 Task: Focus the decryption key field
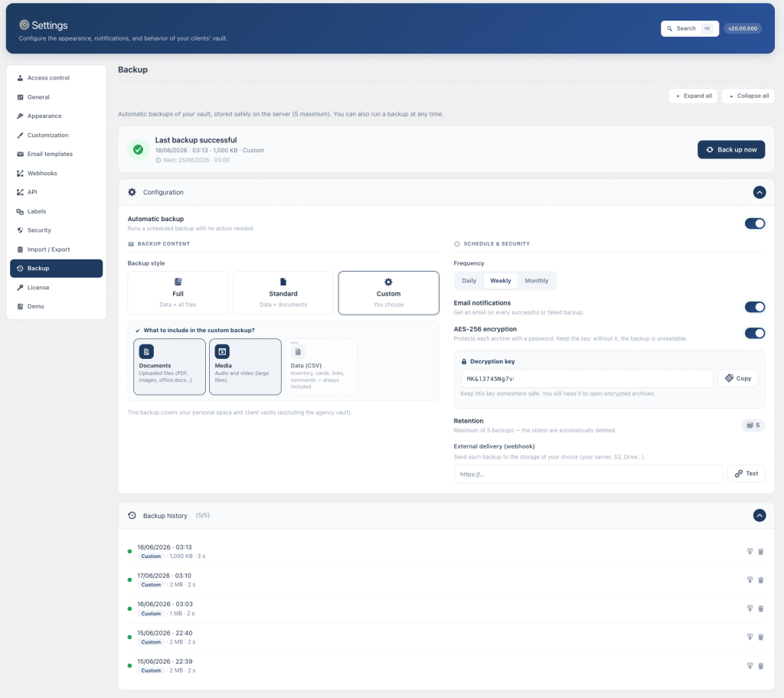tap(587, 379)
